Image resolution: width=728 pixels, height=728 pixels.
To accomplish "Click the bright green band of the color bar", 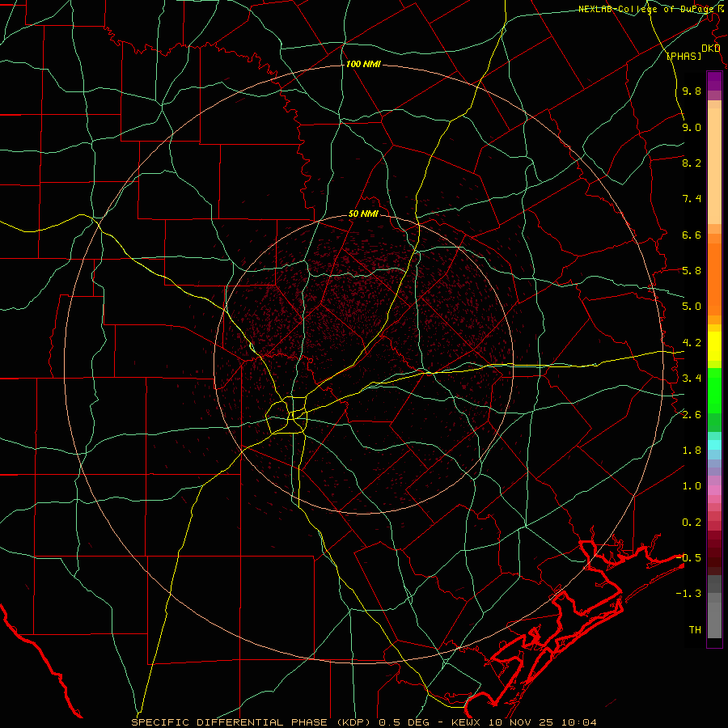I will pyautogui.click(x=714, y=390).
